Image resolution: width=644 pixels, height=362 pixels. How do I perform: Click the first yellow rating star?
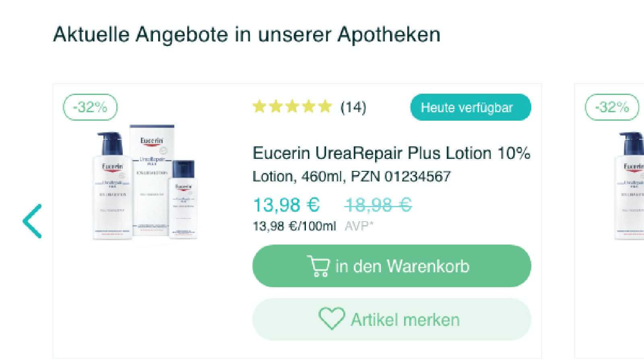[260, 107]
